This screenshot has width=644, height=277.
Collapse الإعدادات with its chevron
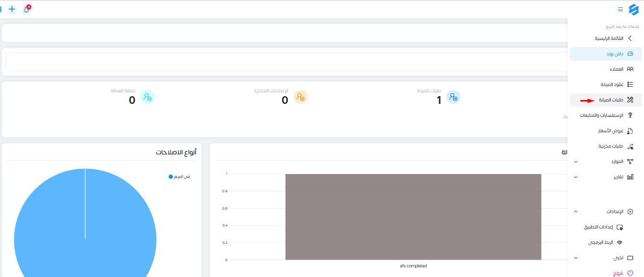click(x=576, y=212)
